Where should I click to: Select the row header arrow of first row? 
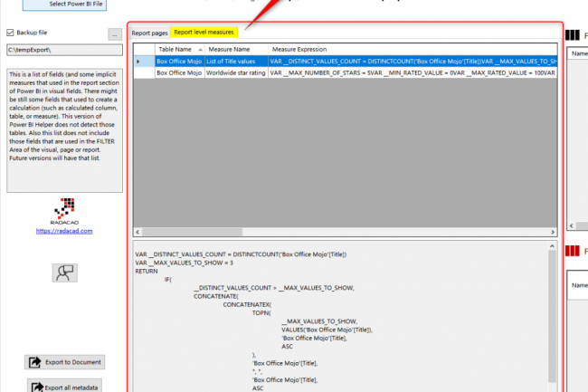point(145,62)
